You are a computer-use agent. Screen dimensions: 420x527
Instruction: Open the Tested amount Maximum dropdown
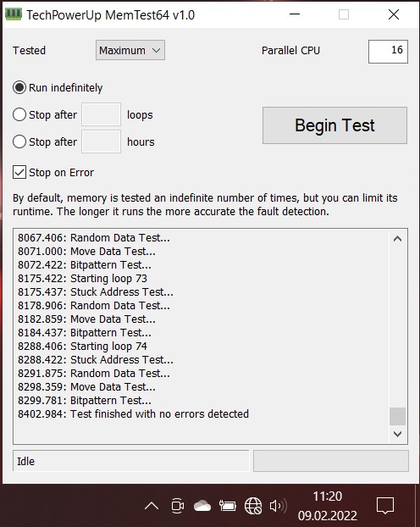pyautogui.click(x=130, y=50)
